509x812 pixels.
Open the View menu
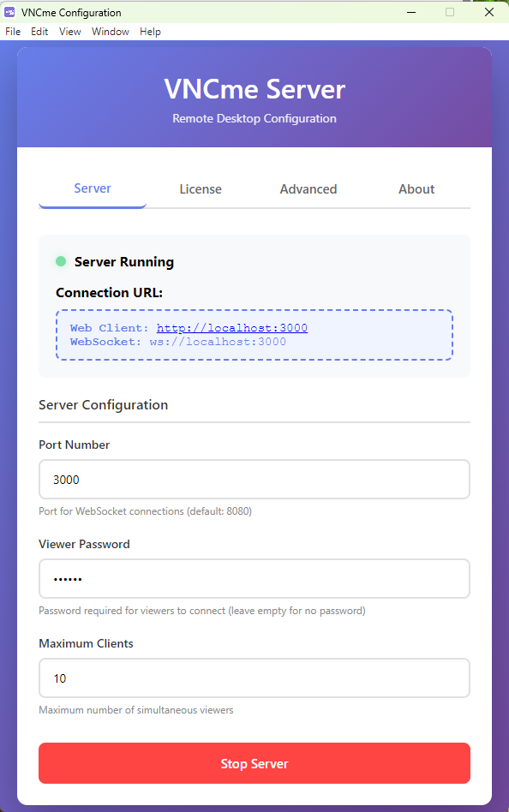70,32
